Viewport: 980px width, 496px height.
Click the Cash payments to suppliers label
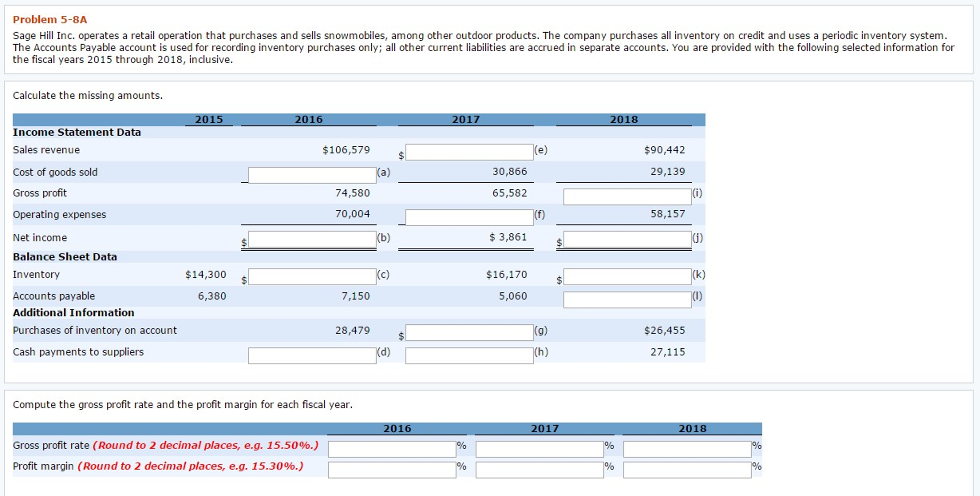pos(78,352)
